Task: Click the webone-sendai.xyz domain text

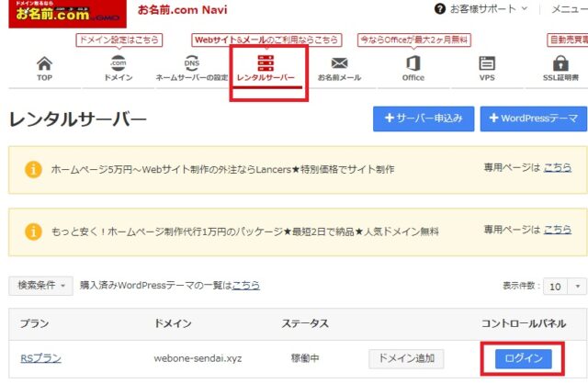Action: 198,358
